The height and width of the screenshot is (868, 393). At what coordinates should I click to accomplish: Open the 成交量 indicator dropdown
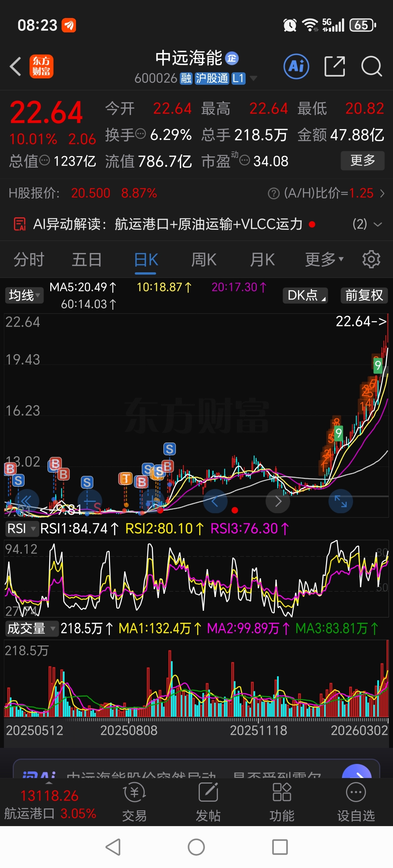[31, 628]
